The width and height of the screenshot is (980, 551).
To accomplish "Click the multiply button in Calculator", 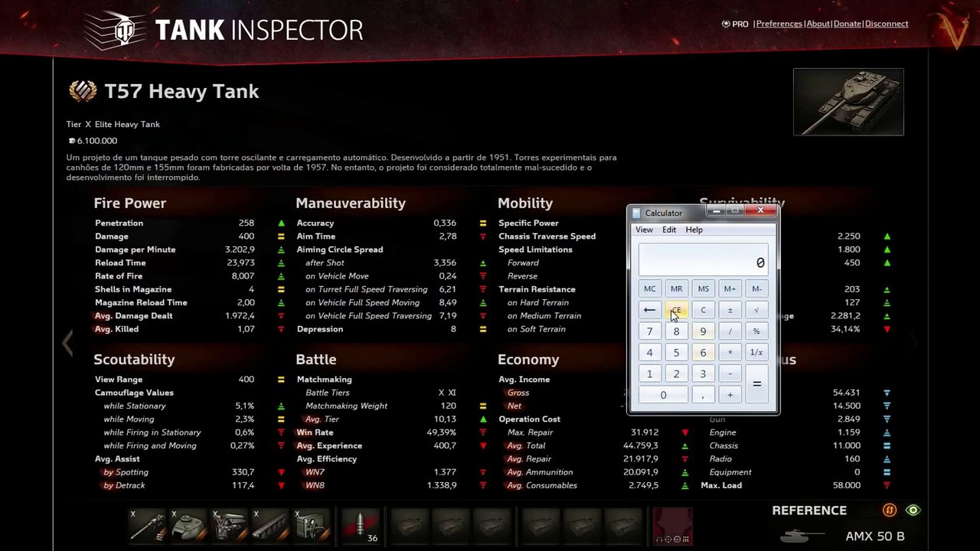I will point(730,353).
